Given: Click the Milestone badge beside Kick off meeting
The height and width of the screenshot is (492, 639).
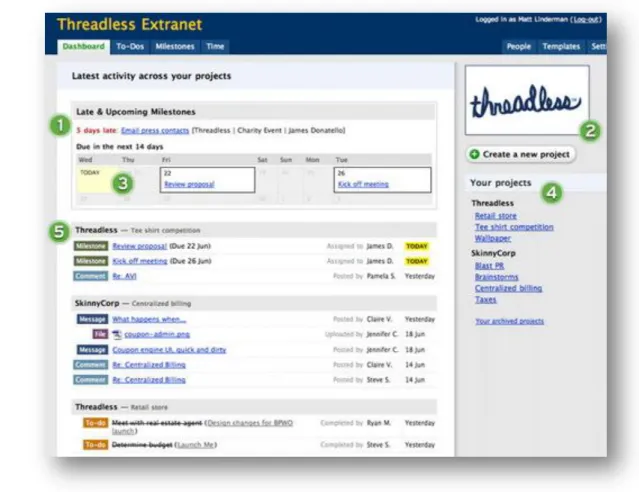Looking at the screenshot, I should click(91, 261).
